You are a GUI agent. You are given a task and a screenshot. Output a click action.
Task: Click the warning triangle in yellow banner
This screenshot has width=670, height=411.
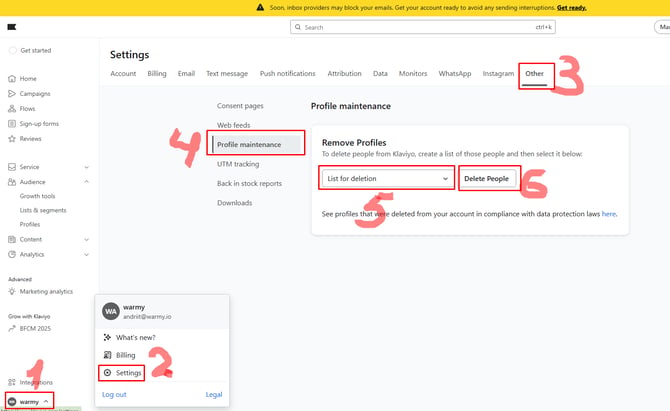tap(260, 7)
